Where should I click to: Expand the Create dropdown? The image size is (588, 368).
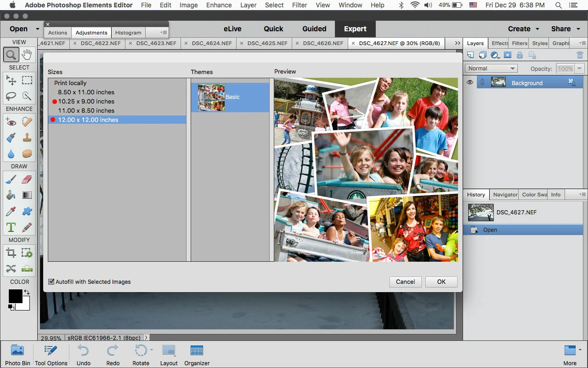click(537, 29)
